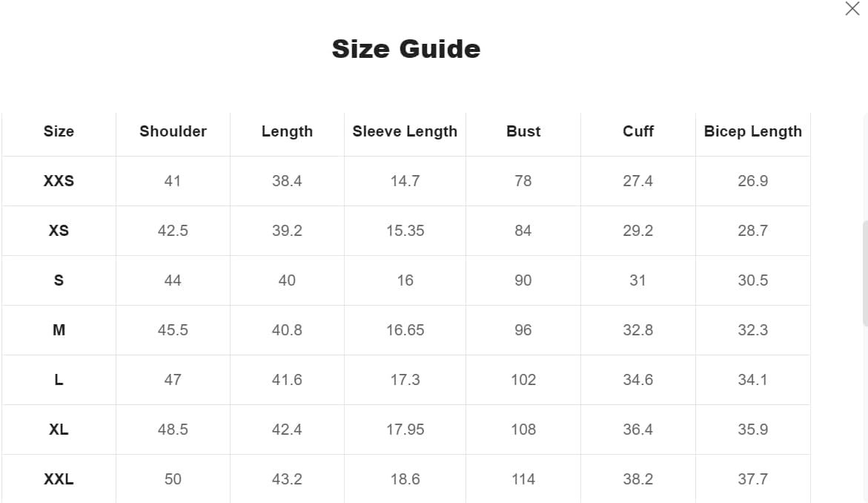Select the Cuff column header
The height and width of the screenshot is (503, 868).
637,131
